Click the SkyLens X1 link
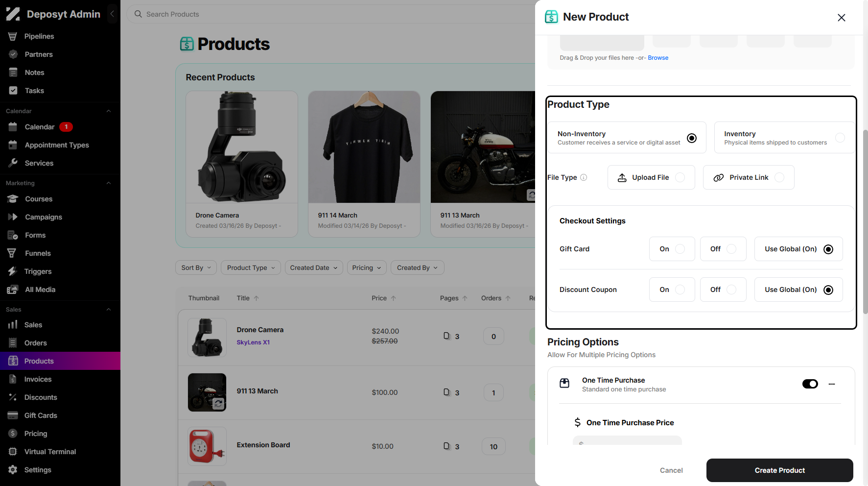The height and width of the screenshot is (486, 868). point(253,342)
